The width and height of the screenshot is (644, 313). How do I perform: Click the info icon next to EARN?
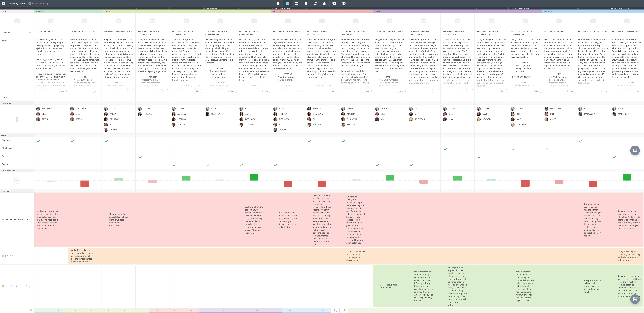551,11
